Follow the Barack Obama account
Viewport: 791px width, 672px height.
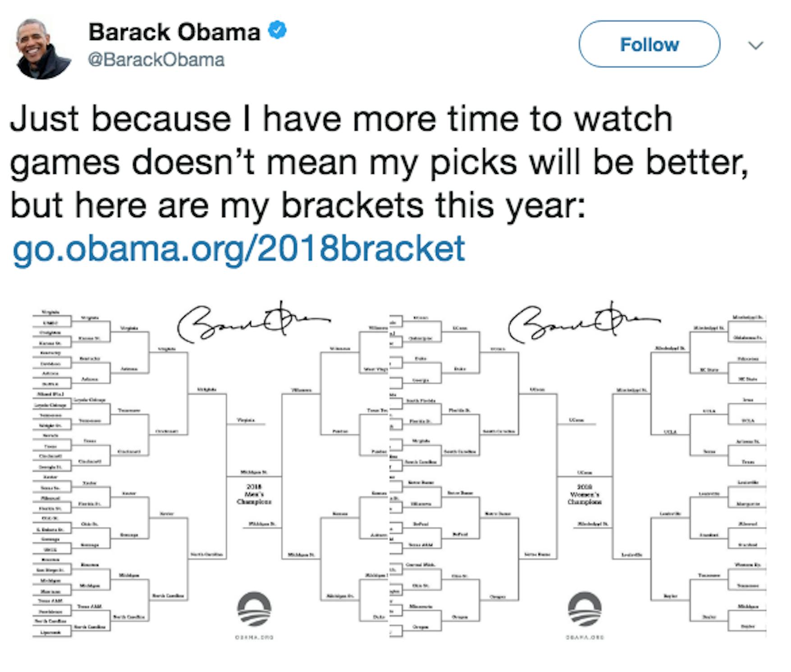(x=649, y=44)
